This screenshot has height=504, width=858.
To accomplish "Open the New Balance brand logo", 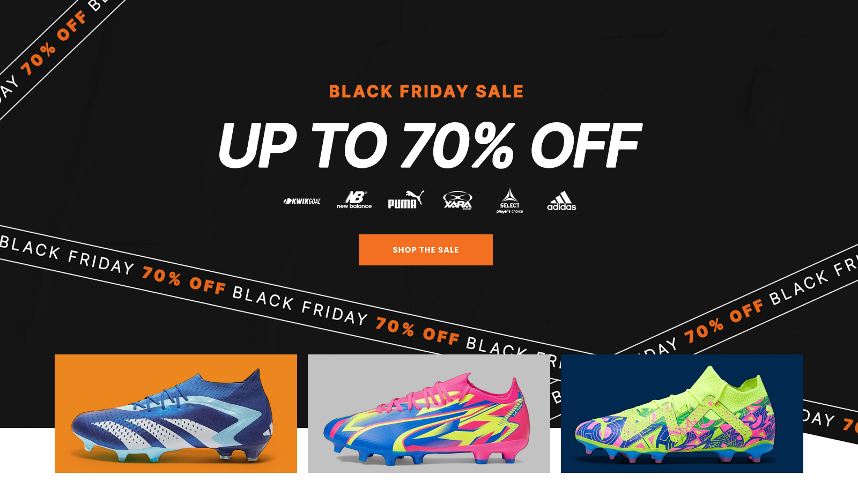I will (x=354, y=200).
